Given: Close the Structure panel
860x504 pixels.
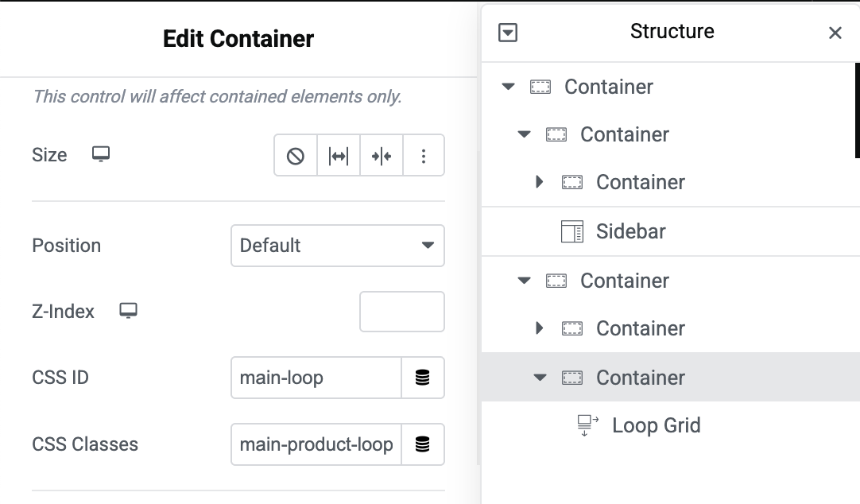Looking at the screenshot, I should point(835,33).
